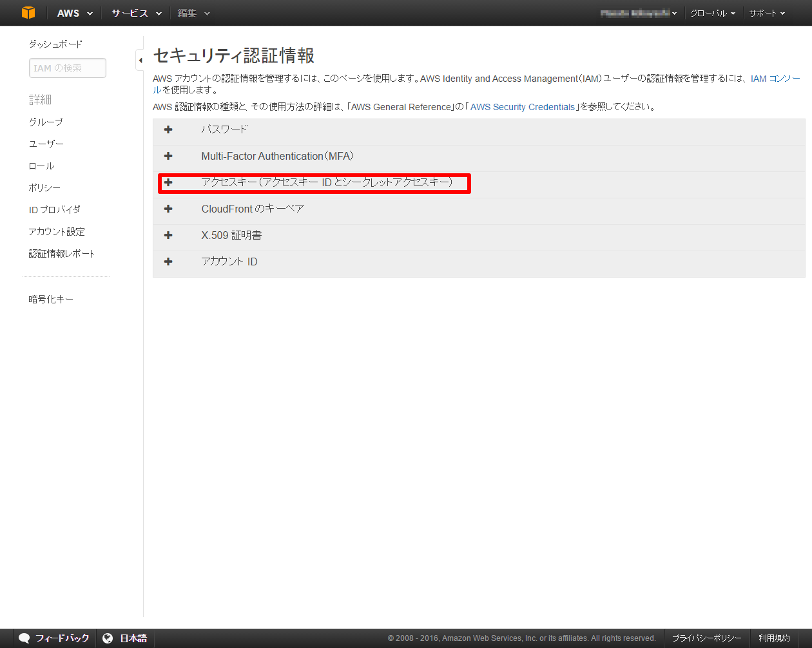Open the 利用規約 footer link

[x=774, y=638]
